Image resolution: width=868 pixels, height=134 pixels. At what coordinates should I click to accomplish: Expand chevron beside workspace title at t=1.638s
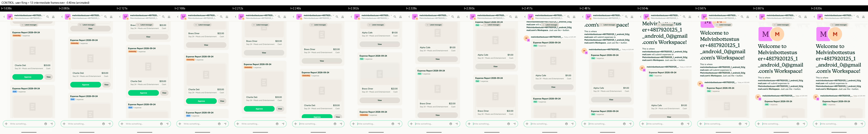44,15
